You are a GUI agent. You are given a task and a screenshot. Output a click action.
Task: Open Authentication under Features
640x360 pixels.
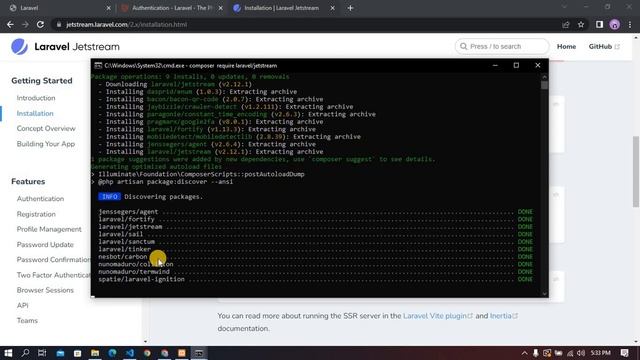click(40, 199)
